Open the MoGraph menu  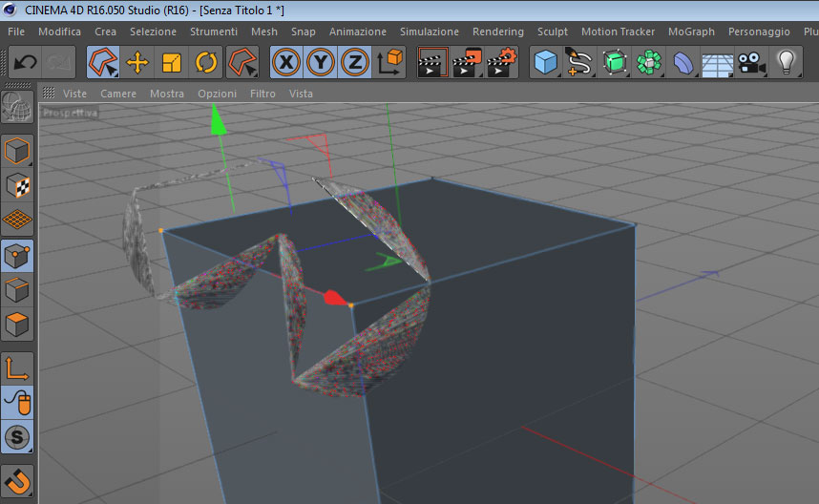pos(691,31)
